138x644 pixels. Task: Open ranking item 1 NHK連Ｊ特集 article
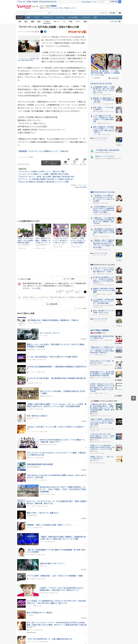click(104, 90)
